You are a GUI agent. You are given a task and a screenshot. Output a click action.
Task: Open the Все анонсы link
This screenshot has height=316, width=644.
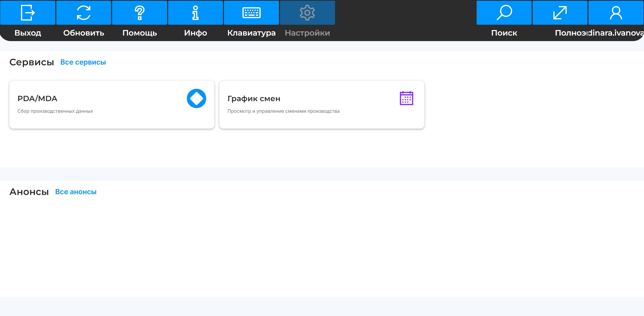pyautogui.click(x=76, y=192)
